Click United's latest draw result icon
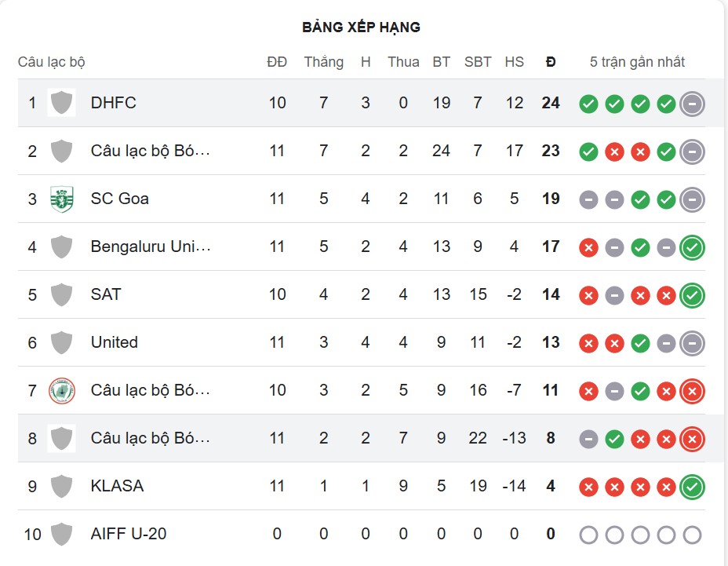728x566 pixels. point(692,343)
